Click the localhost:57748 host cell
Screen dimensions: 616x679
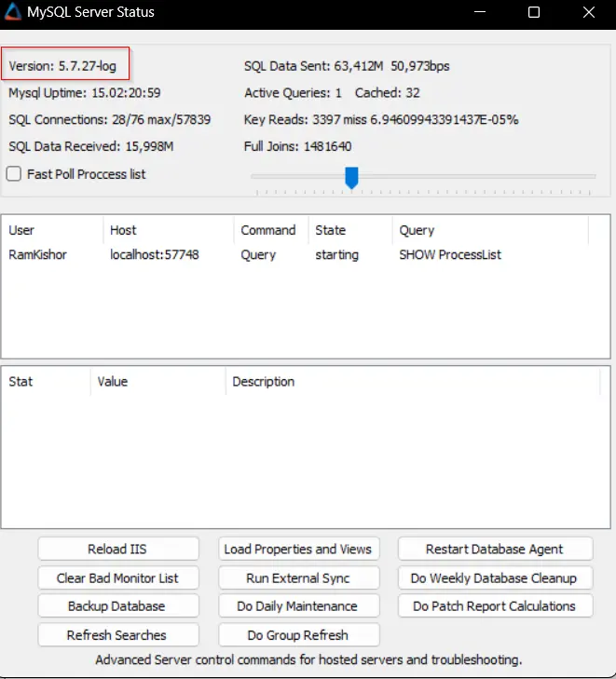(154, 254)
